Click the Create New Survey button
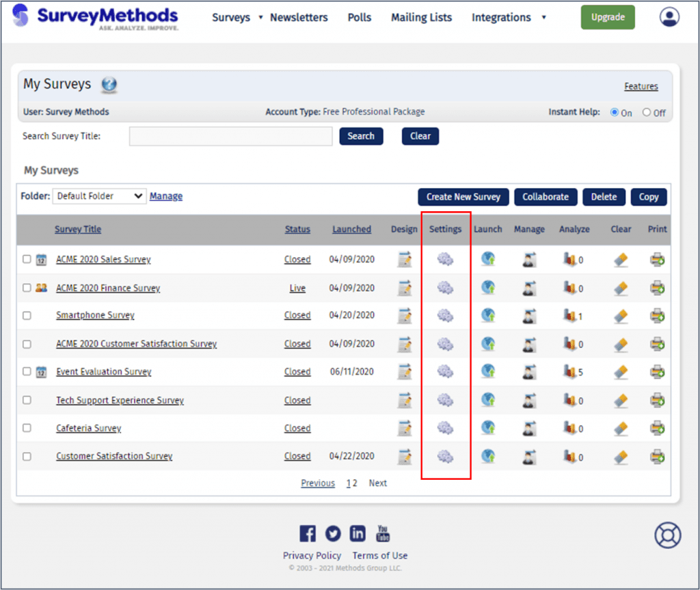The height and width of the screenshot is (590, 700). click(x=463, y=197)
